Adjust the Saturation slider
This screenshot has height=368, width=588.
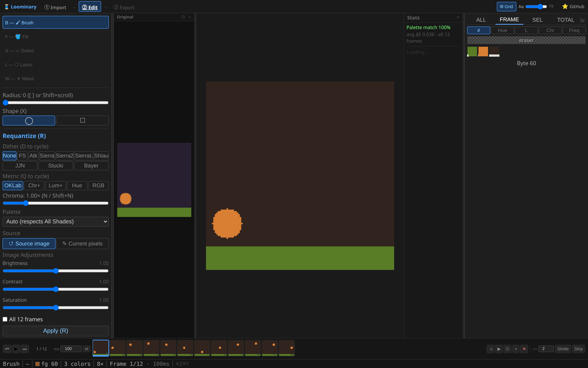55,307
